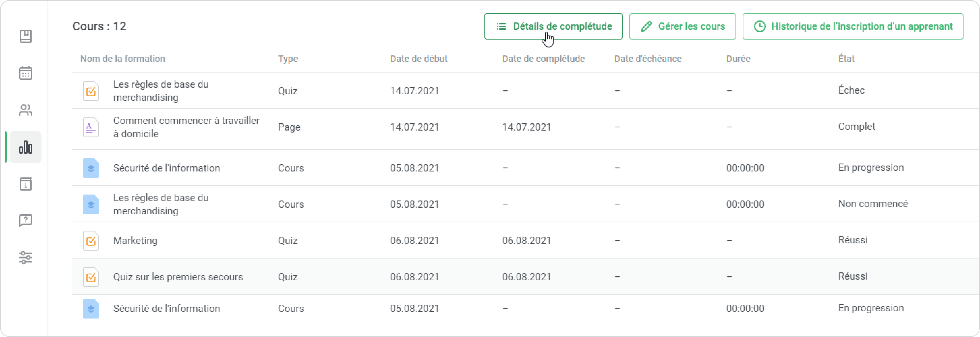The height and width of the screenshot is (337, 980).
Task: Click the Type column header
Action: [x=288, y=59]
